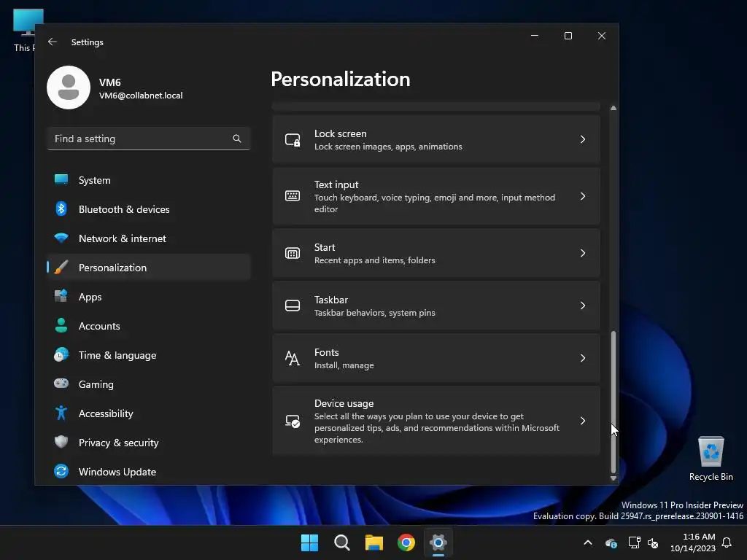Click the 'Privacy & security' label
Screen dimensions: 747x560
click(x=119, y=443)
